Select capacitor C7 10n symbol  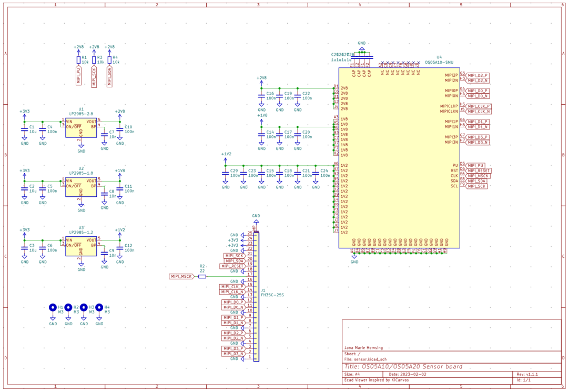point(104,134)
